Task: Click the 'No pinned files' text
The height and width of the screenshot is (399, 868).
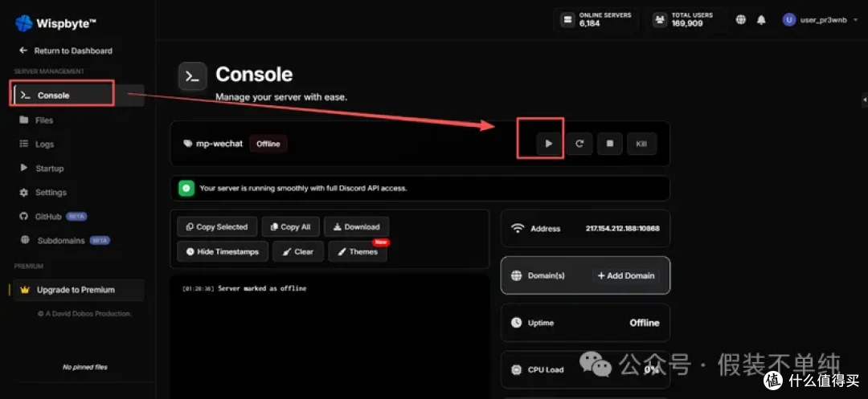Action: [x=84, y=367]
